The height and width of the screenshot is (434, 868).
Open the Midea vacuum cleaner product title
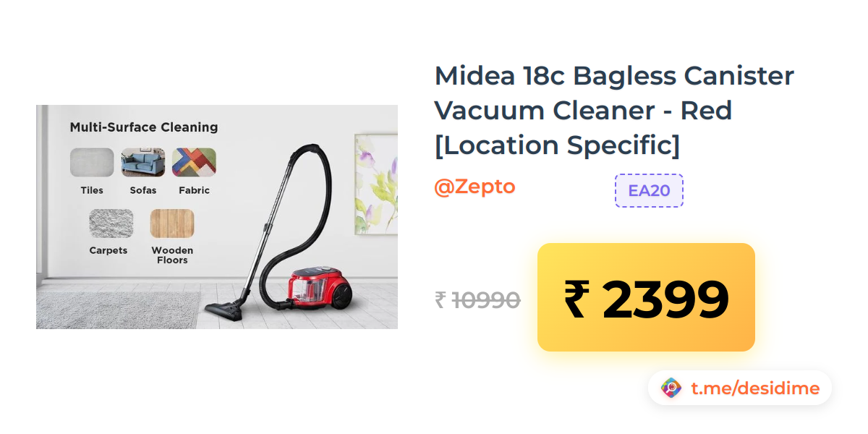(x=614, y=111)
